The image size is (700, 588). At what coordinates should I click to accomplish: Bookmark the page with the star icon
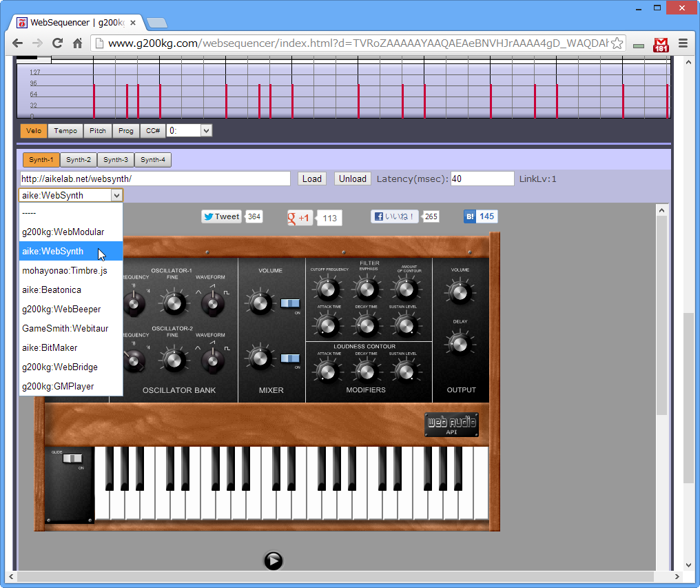tap(617, 43)
